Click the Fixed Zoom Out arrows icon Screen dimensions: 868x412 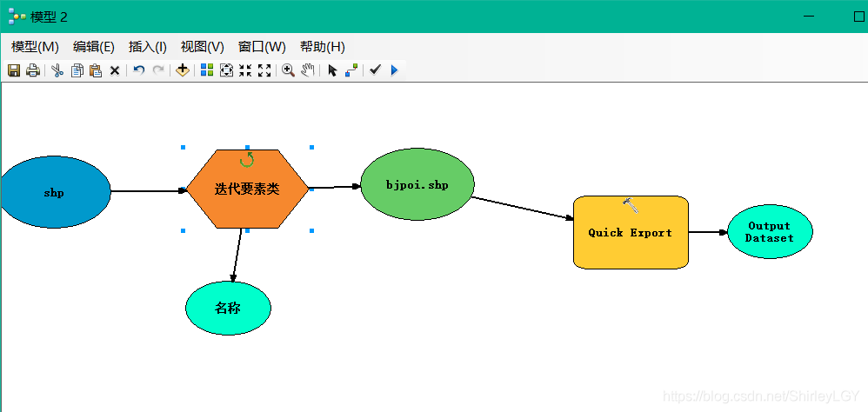coord(264,70)
